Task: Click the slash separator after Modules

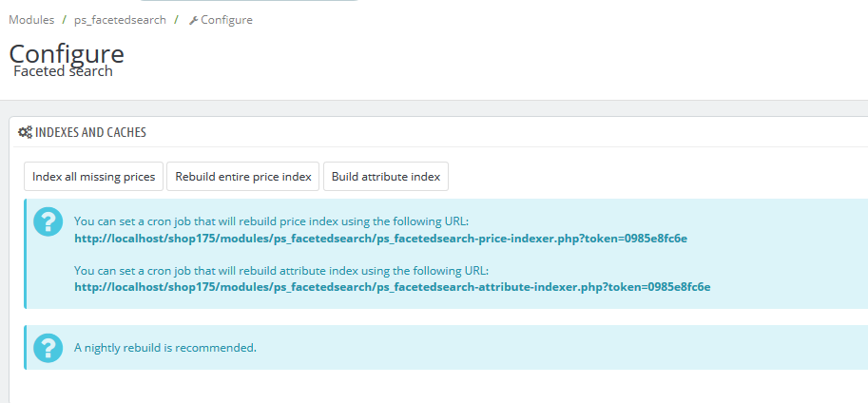Action: pos(64,20)
